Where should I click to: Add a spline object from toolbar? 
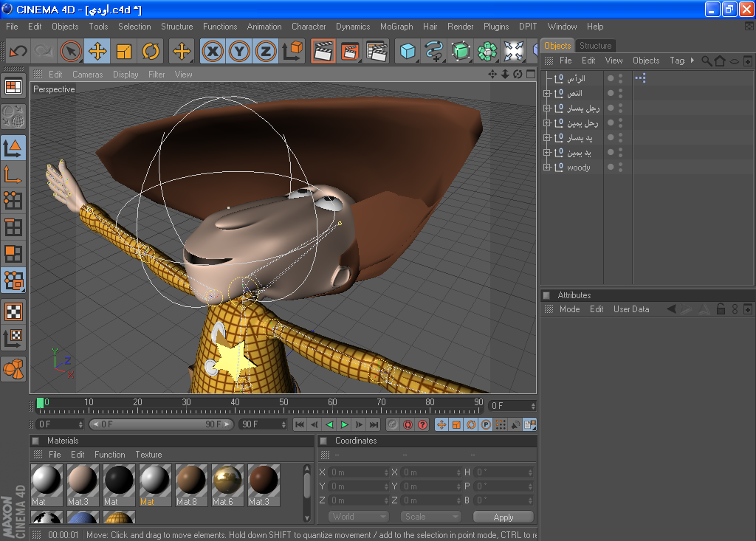coord(434,51)
